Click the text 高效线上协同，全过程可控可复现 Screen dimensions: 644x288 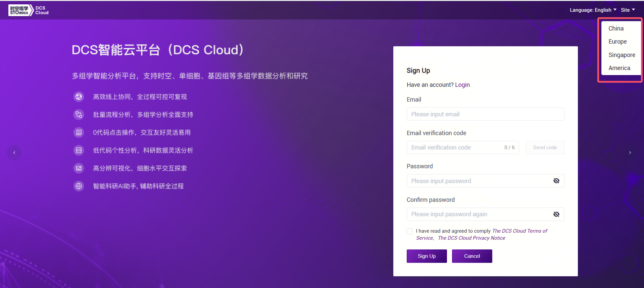pos(140,97)
